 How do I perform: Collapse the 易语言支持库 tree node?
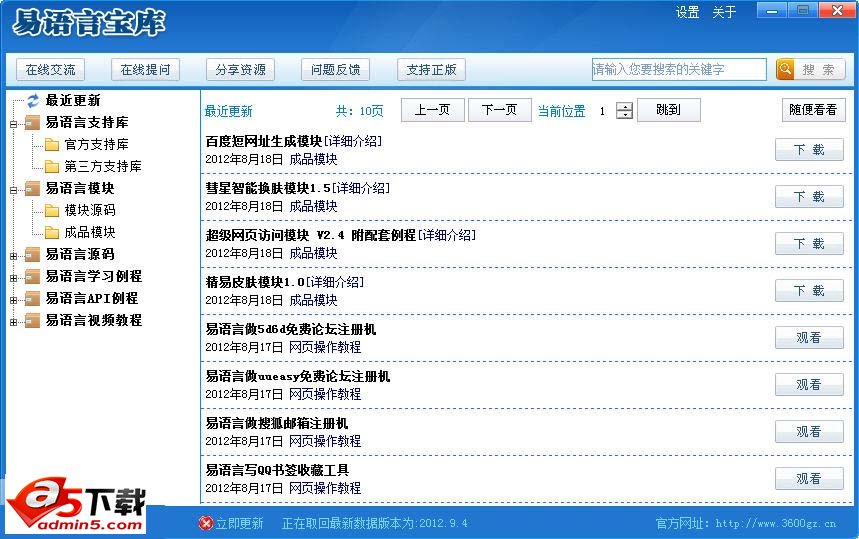14,123
